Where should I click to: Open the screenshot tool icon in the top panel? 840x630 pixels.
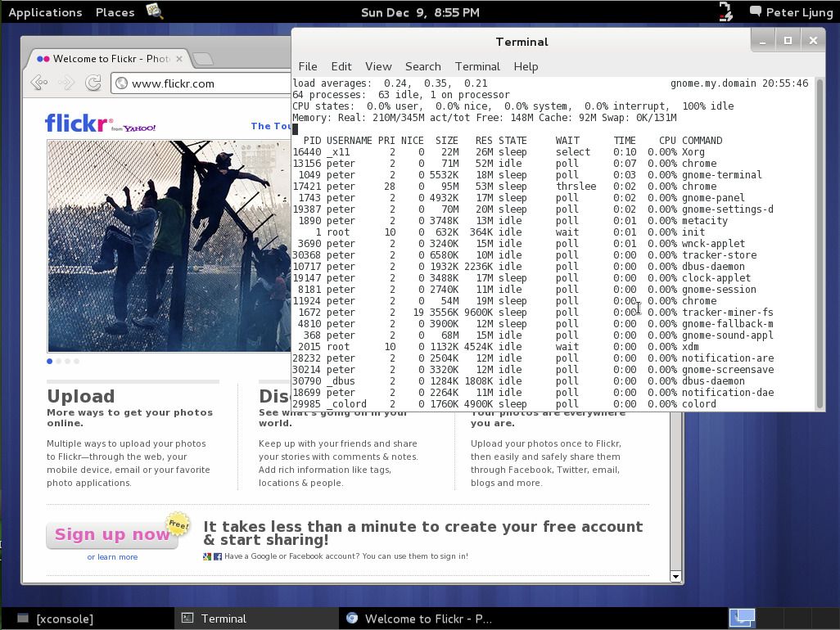(154, 11)
